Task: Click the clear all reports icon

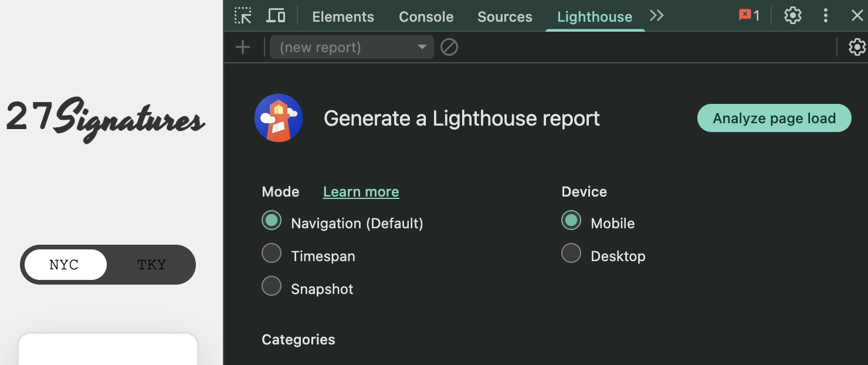Action: (449, 47)
